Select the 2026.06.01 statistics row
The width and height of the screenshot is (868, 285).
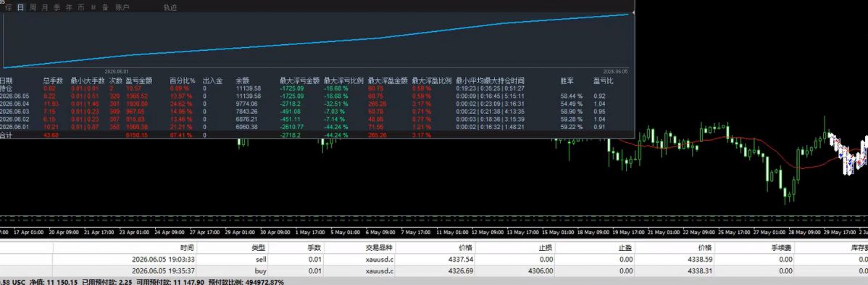coord(317,127)
